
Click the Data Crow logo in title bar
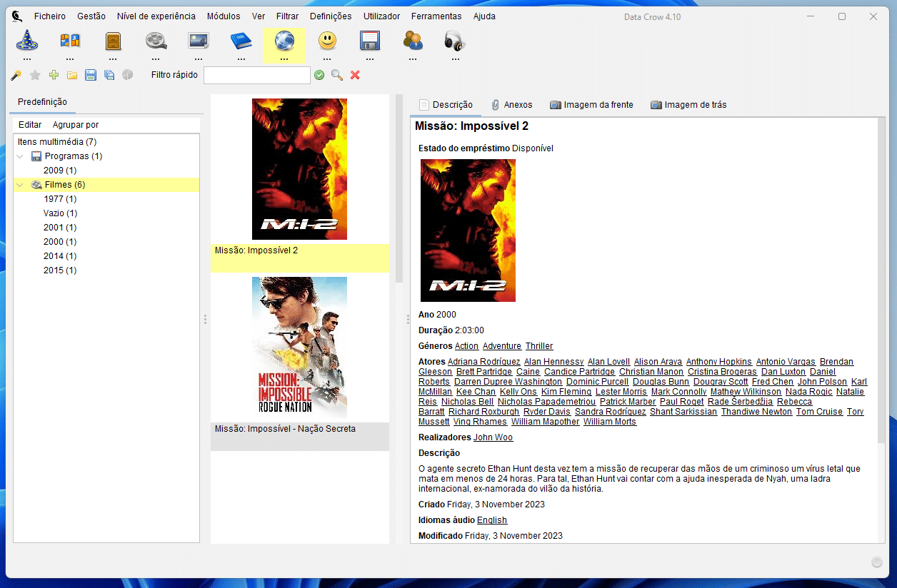(17, 16)
